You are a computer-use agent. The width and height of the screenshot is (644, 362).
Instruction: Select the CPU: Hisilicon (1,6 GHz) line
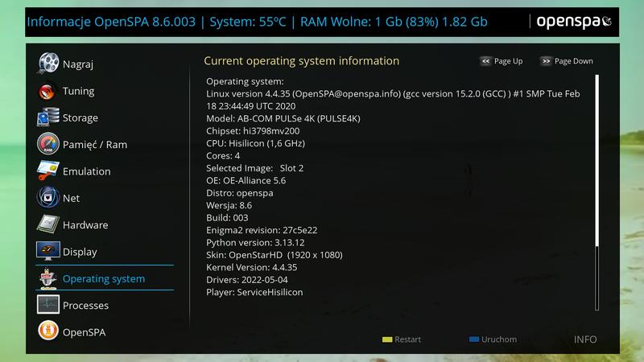tap(255, 143)
